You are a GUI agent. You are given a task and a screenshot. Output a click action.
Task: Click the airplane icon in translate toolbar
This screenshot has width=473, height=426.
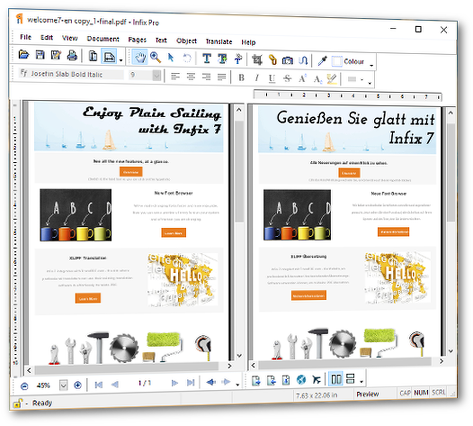(x=316, y=379)
